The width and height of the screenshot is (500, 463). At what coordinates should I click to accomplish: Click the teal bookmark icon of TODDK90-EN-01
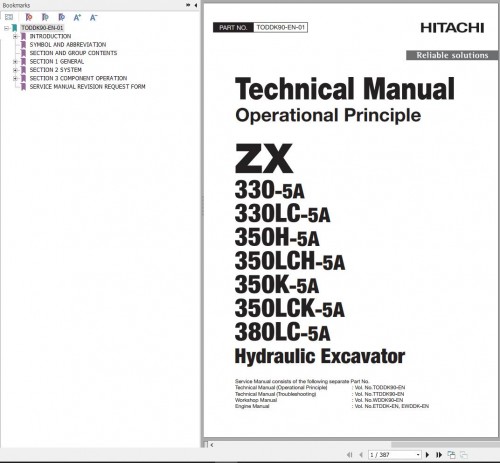14,28
